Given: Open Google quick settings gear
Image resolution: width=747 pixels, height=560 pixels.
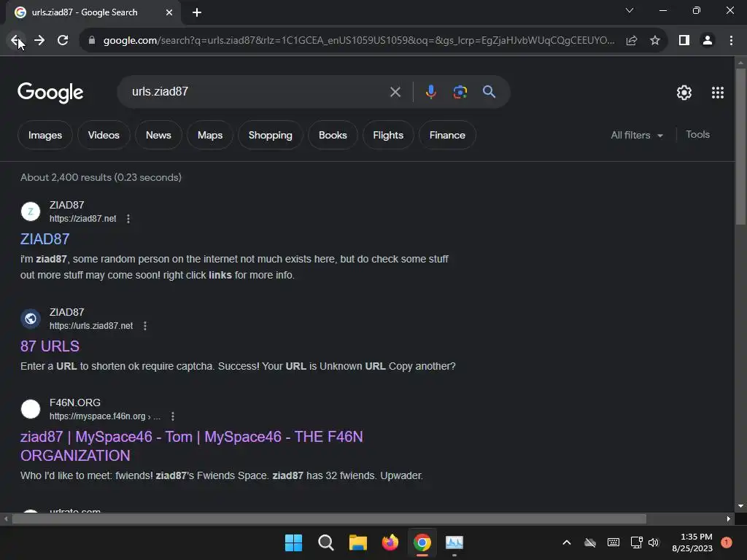Looking at the screenshot, I should point(684,93).
